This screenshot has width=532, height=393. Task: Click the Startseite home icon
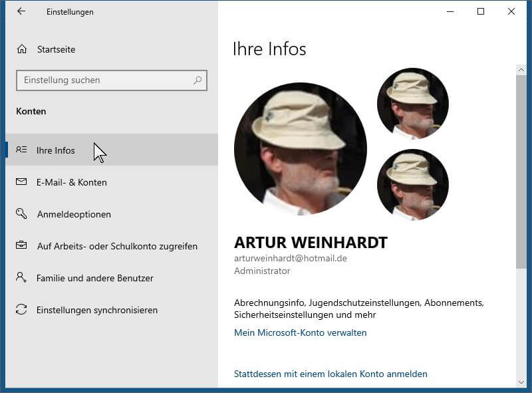[x=22, y=49]
